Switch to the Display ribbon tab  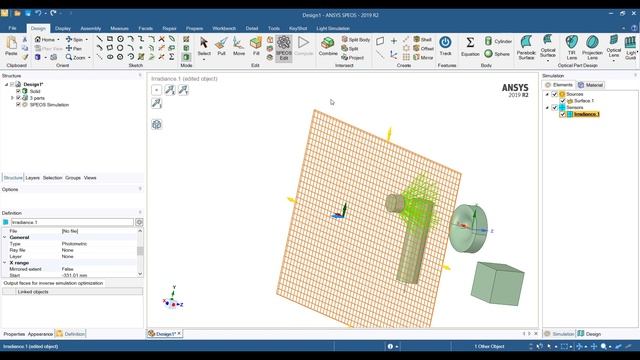[63, 28]
